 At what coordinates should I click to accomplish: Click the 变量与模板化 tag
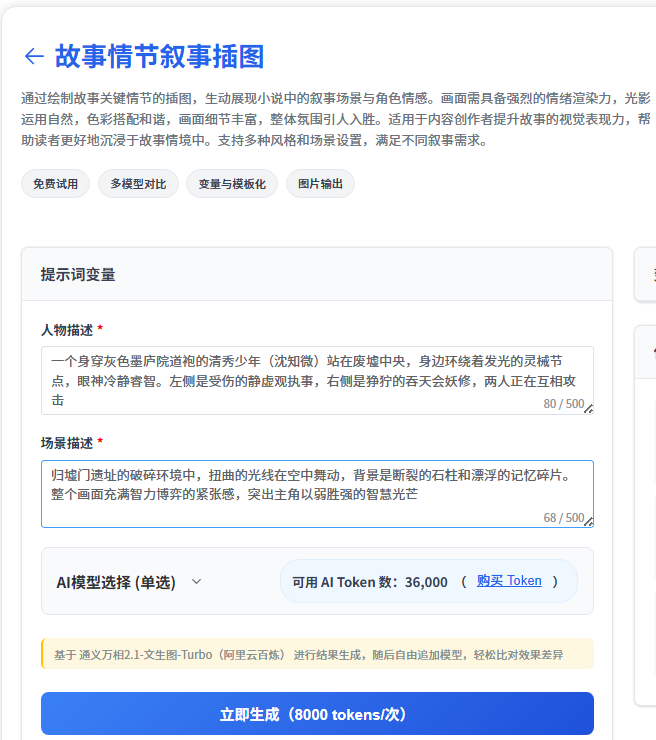[x=232, y=184]
